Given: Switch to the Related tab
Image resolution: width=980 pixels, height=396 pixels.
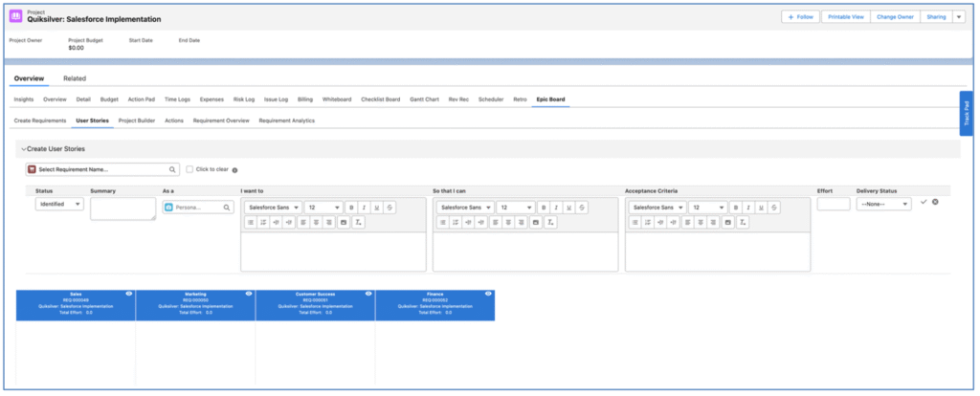Looking at the screenshot, I should point(75,78).
